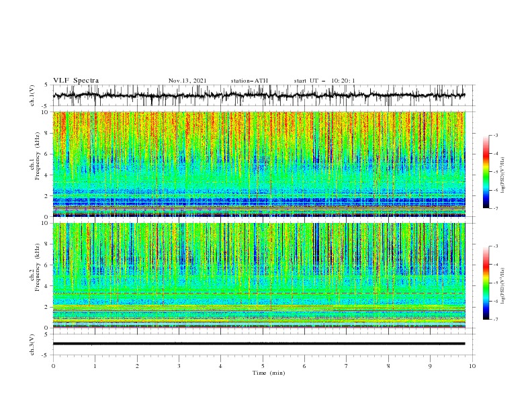Click the "-7" tick on ch.1 colorbar

(x=495, y=208)
